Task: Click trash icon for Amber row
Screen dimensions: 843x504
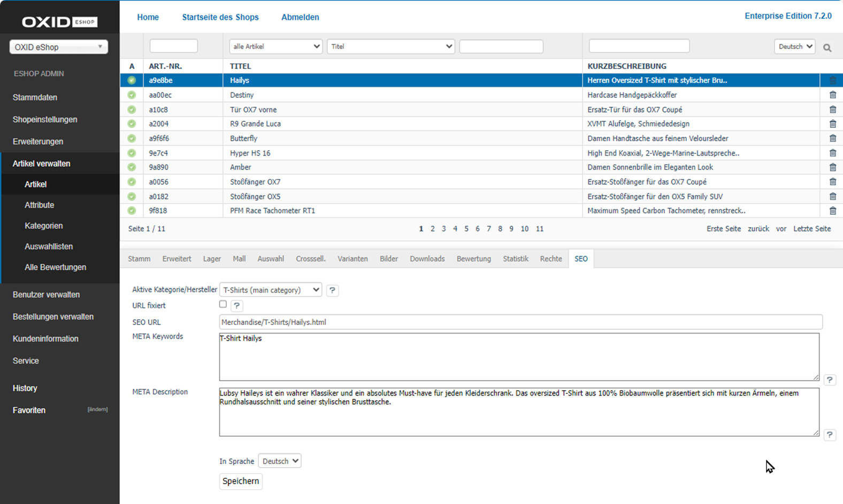Action: 832,167
